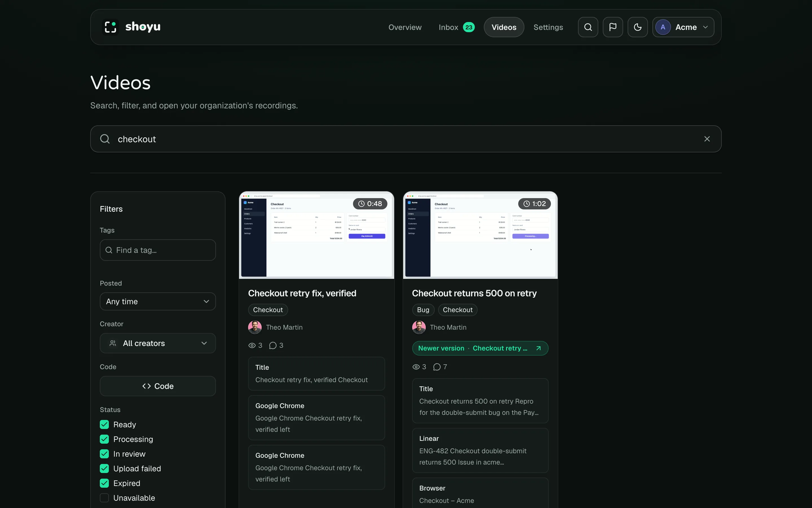The width and height of the screenshot is (812, 508).
Task: Toggle dark mode moon icon
Action: point(637,27)
